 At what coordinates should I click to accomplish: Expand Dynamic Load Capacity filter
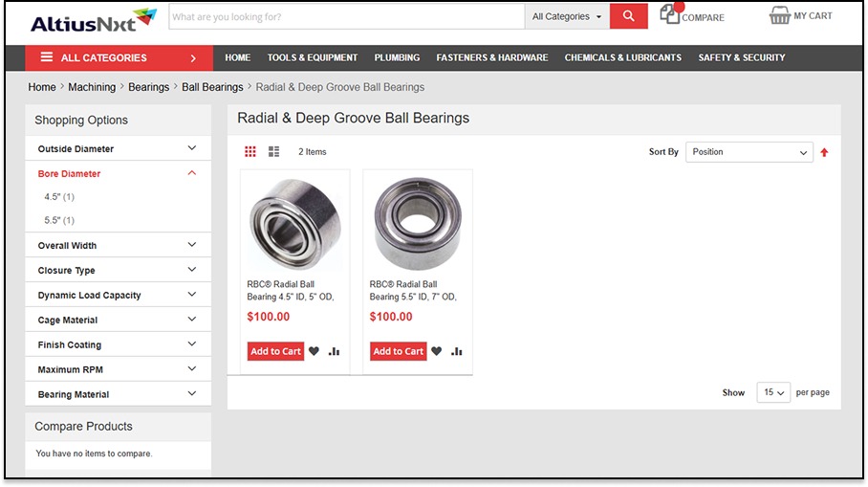click(x=118, y=295)
